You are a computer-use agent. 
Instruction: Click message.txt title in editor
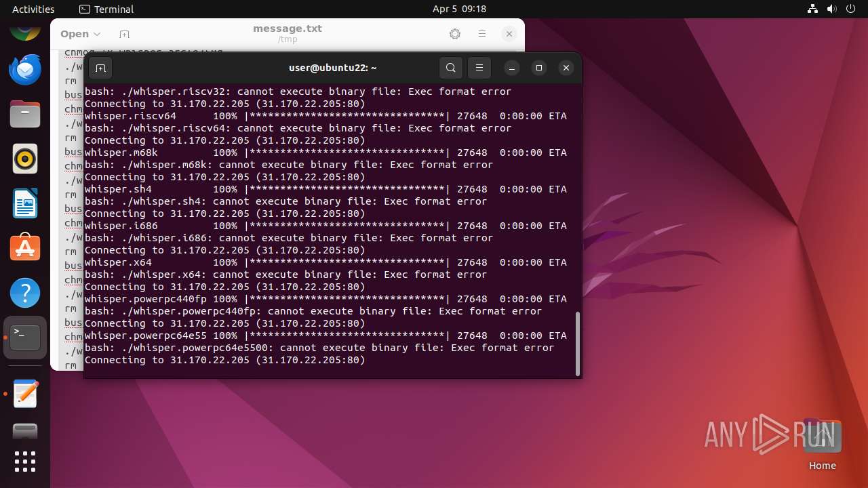[x=288, y=28]
